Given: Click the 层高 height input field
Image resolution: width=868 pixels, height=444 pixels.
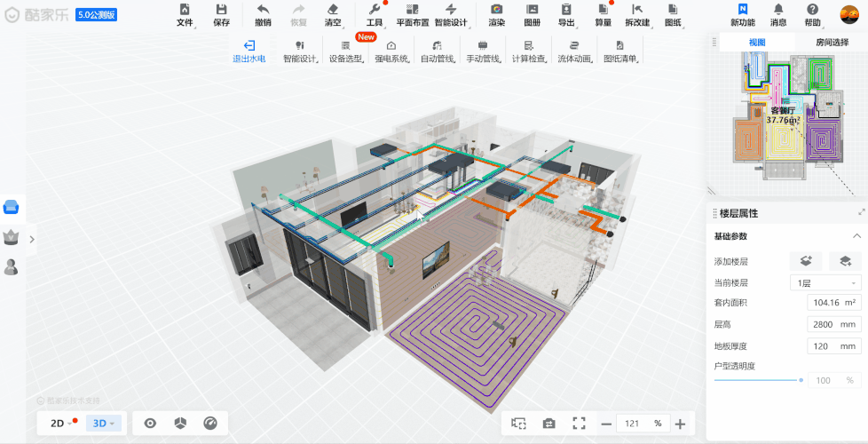Looking at the screenshot, I should (833, 324).
